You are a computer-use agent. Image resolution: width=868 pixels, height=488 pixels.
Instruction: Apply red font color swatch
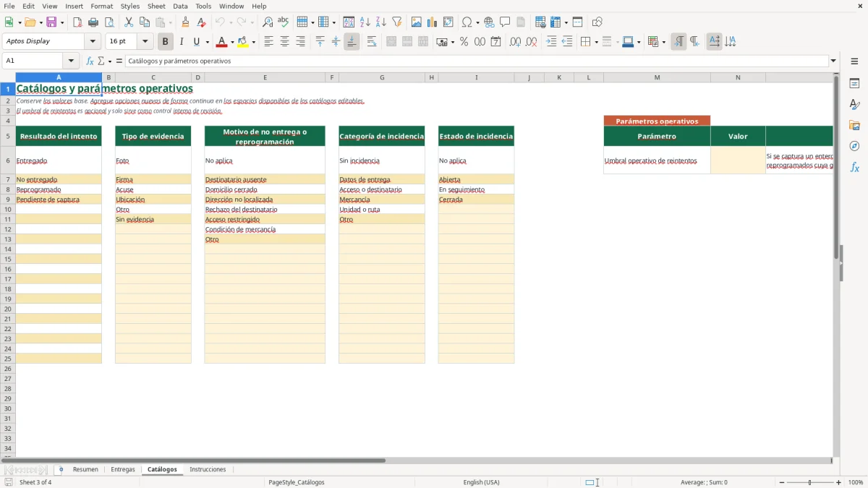click(221, 42)
